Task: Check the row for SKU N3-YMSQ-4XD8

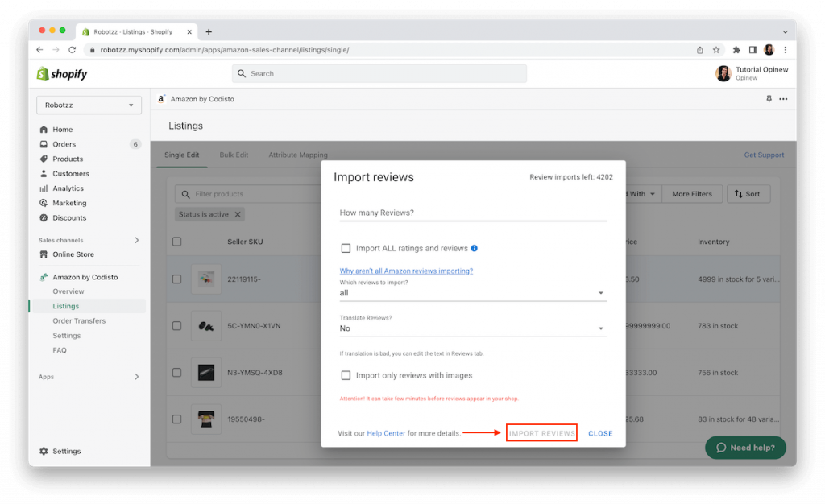Action: click(176, 373)
